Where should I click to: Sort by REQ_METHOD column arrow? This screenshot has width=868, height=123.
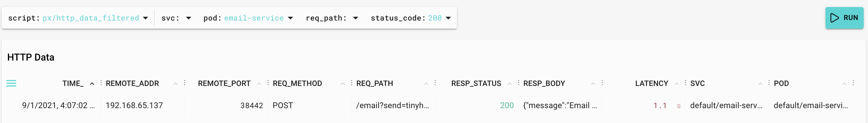point(343,84)
